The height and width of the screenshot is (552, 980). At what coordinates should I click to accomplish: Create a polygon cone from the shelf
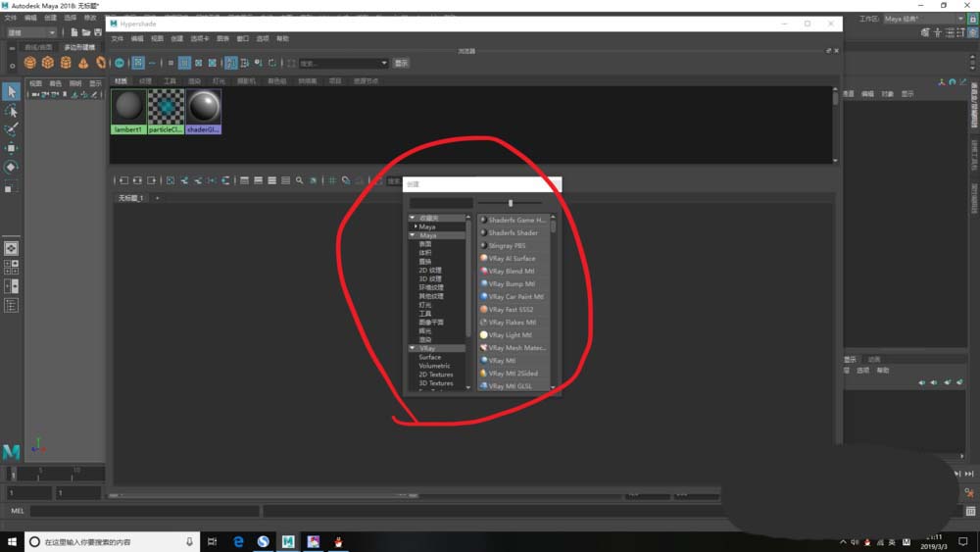tap(83, 63)
